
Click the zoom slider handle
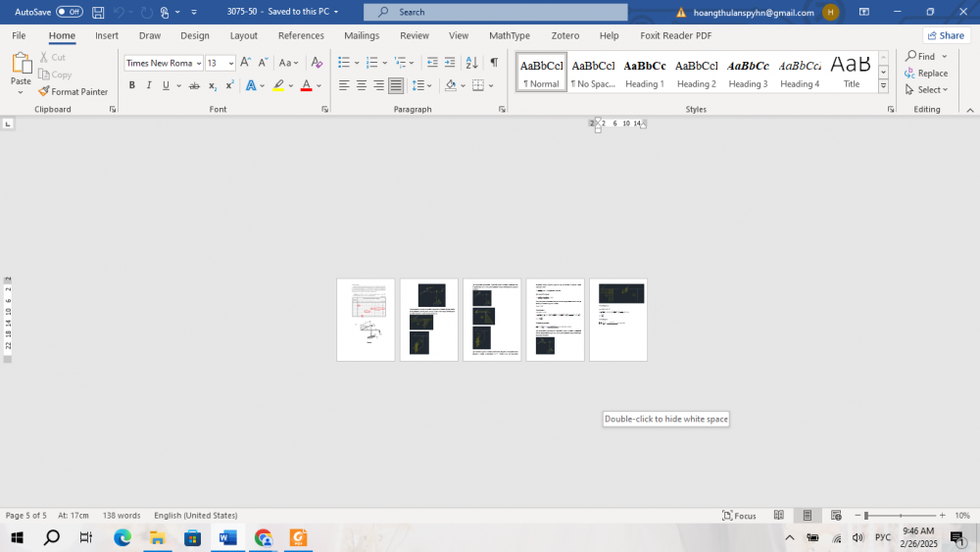pos(865,516)
